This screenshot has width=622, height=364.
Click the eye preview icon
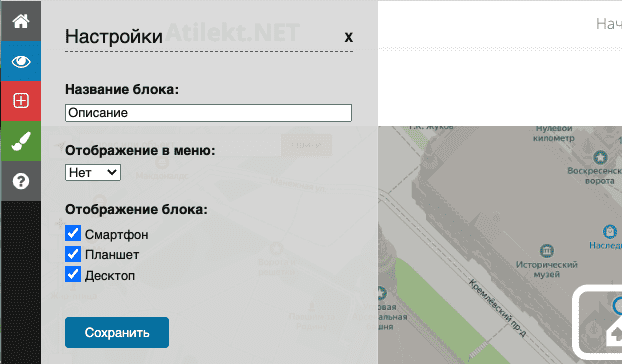pos(21,61)
